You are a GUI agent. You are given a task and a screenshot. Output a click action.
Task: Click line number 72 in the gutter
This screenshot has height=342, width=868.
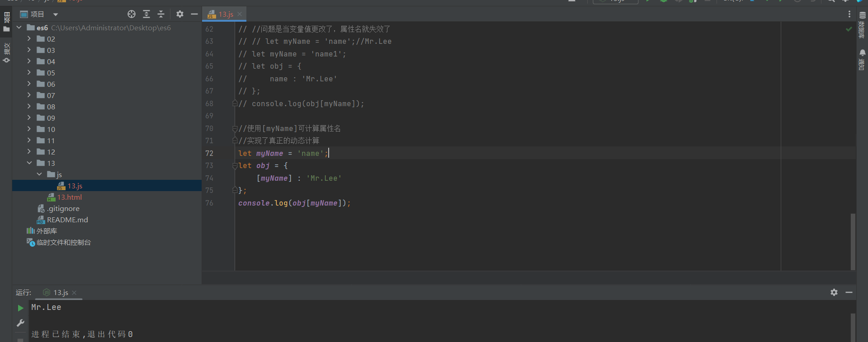[x=209, y=153]
